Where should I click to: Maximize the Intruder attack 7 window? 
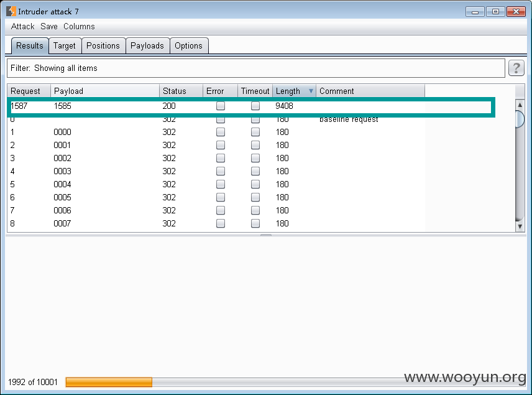[495, 12]
